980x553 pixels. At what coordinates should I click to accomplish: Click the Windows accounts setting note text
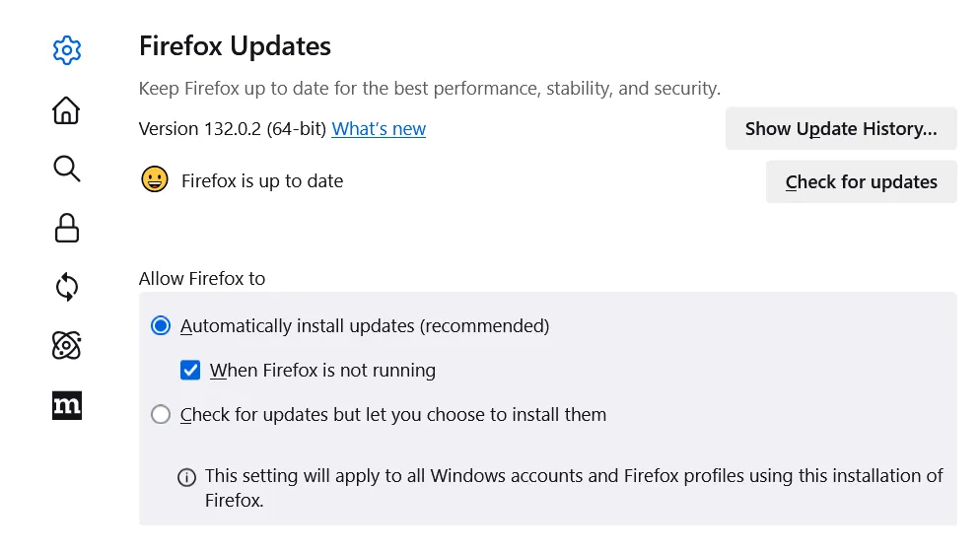(574, 477)
